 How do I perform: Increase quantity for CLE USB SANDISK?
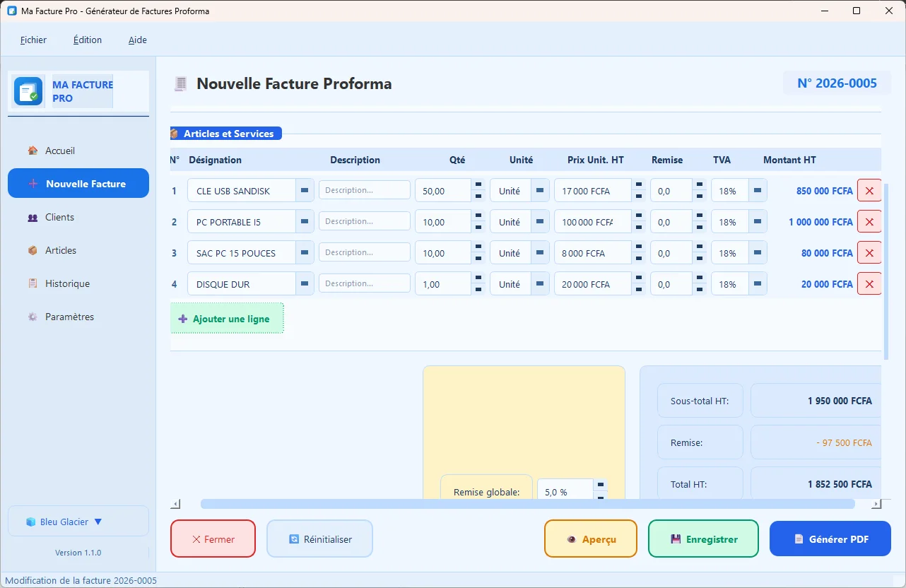[478, 185]
